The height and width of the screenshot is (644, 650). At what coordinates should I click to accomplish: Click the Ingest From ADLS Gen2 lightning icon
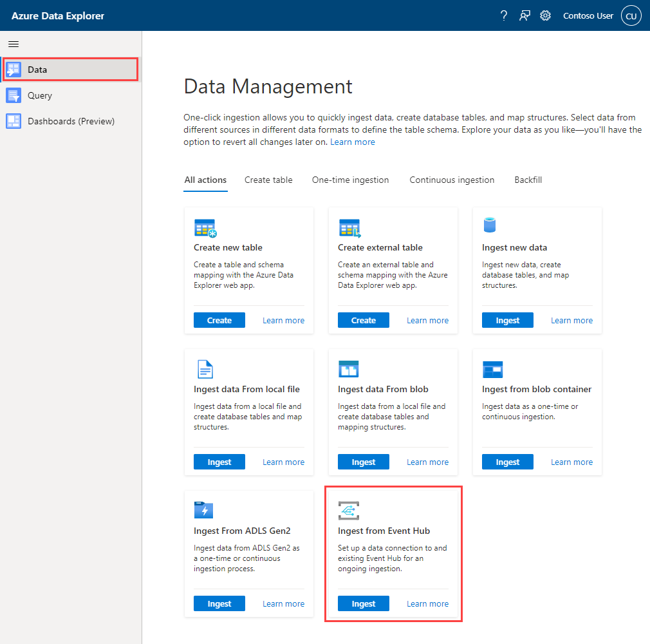(x=205, y=510)
